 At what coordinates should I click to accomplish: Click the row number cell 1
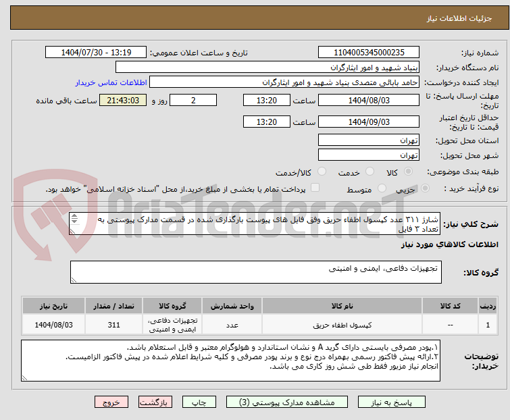(488, 325)
